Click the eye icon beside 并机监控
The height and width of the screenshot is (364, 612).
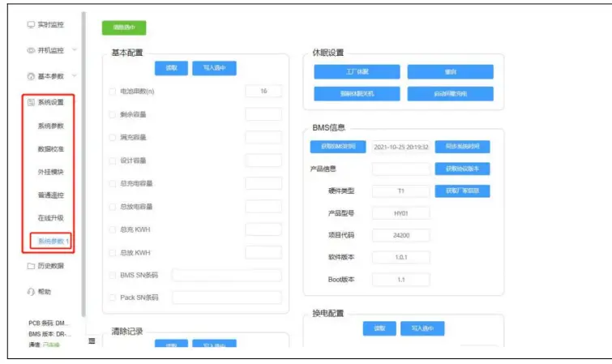(31, 50)
